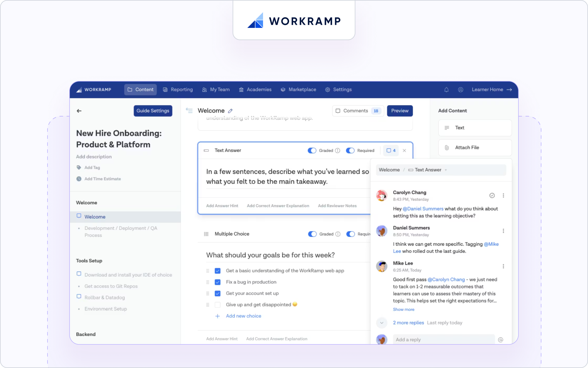Click the Add Time Estimate clock icon
This screenshot has height=368, width=588.
pos(79,179)
